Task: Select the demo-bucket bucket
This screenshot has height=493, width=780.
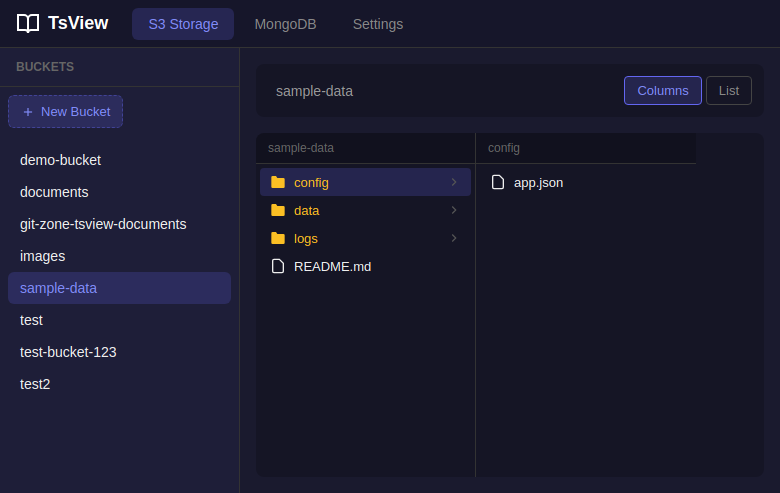Action: 60,160
